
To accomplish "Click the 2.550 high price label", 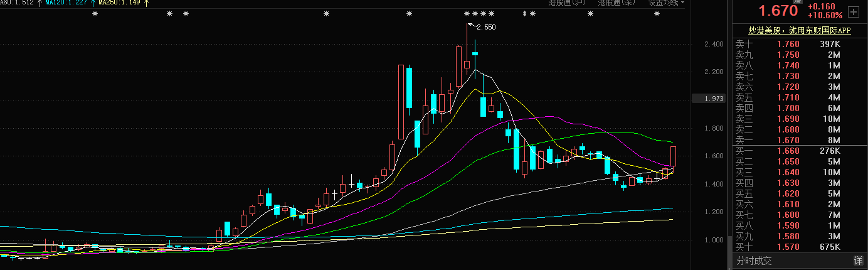I will 486,27.
